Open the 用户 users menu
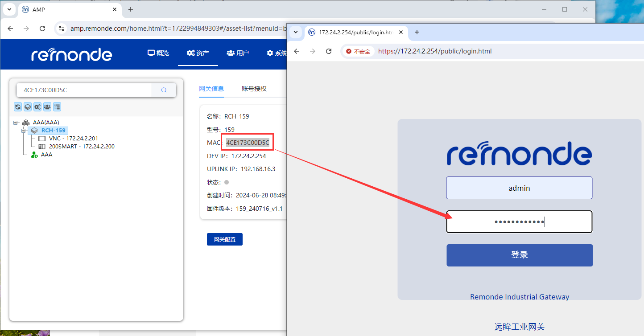This screenshot has height=336, width=644. (238, 53)
